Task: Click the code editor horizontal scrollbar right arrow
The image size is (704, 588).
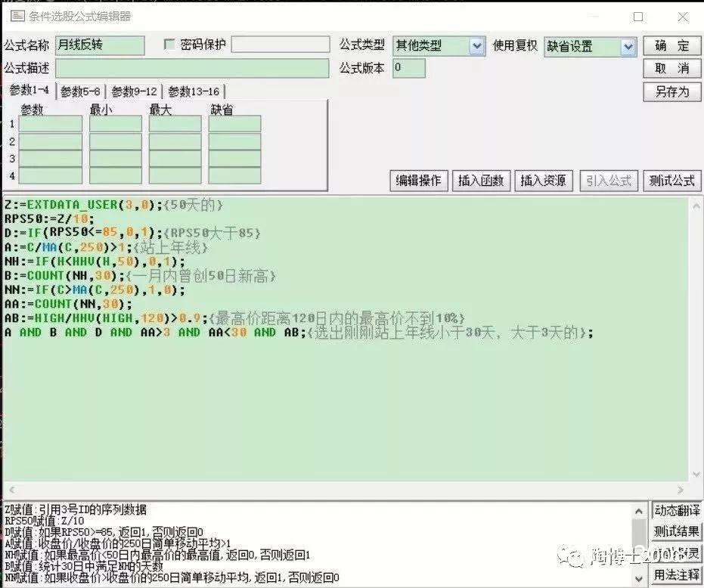Action: 681,490
